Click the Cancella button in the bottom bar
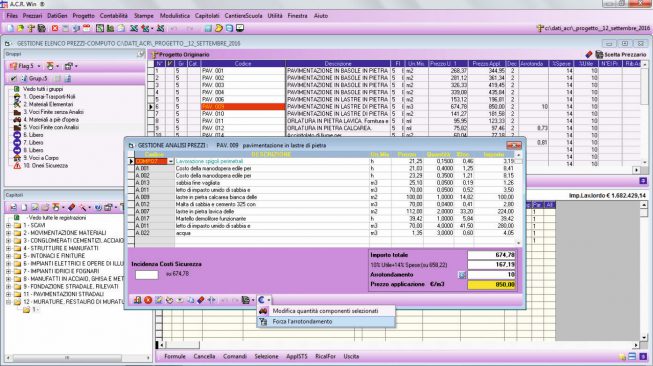653x366 pixels. click(204, 357)
